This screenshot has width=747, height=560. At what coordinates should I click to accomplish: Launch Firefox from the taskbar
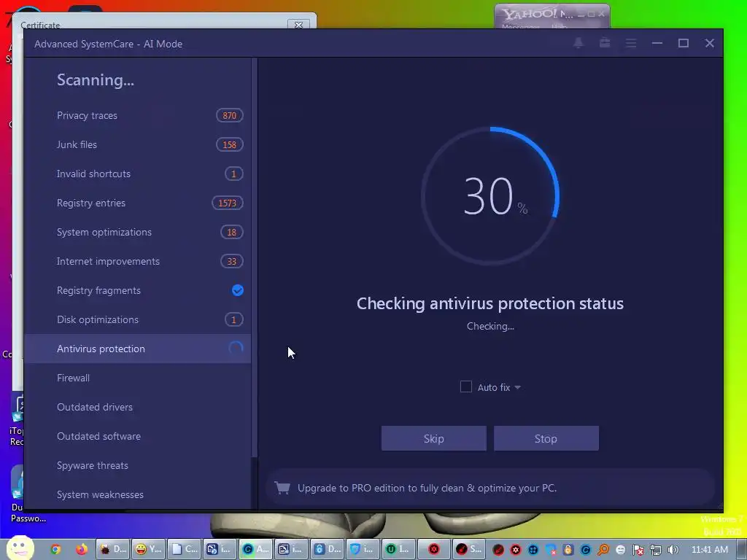click(82, 549)
